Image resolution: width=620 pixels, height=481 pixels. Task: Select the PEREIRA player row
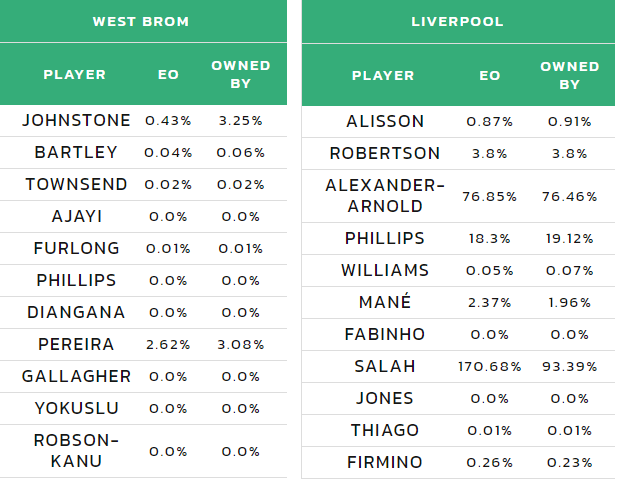tap(143, 344)
